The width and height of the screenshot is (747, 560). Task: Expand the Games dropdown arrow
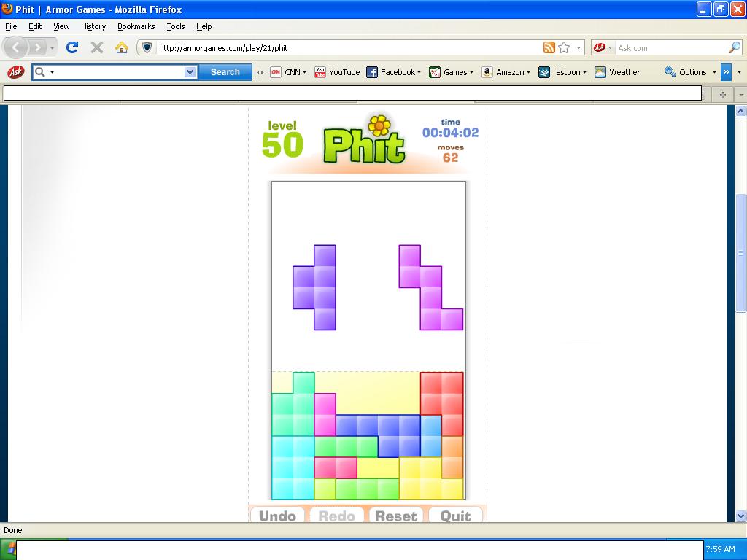tap(472, 72)
